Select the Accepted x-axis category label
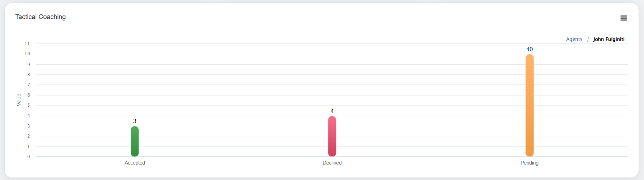Image resolution: width=644 pixels, height=180 pixels. [135, 163]
